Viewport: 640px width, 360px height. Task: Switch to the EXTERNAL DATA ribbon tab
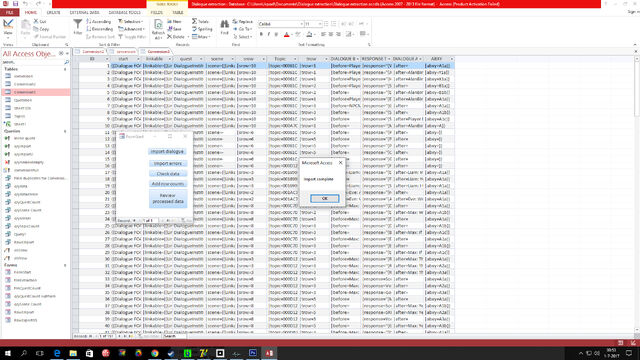(84, 12)
